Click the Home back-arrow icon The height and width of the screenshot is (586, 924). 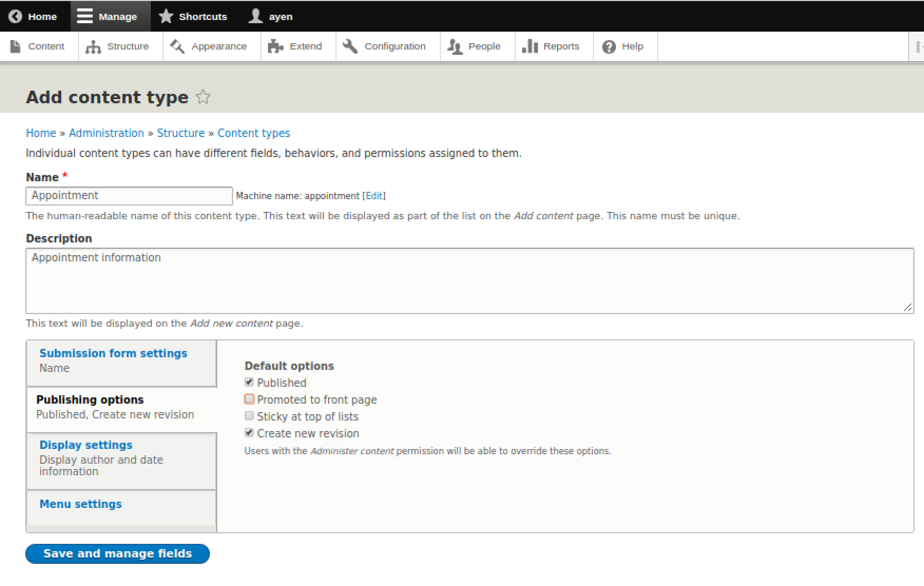click(15, 16)
